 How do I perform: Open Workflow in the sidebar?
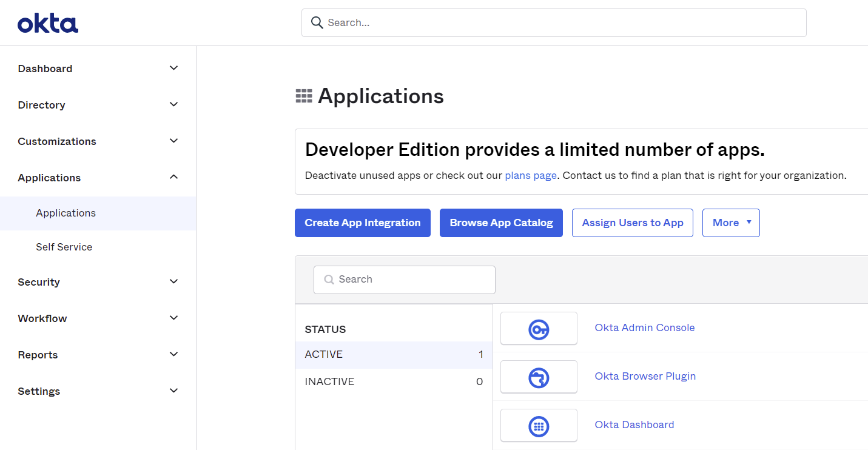pyautogui.click(x=42, y=318)
